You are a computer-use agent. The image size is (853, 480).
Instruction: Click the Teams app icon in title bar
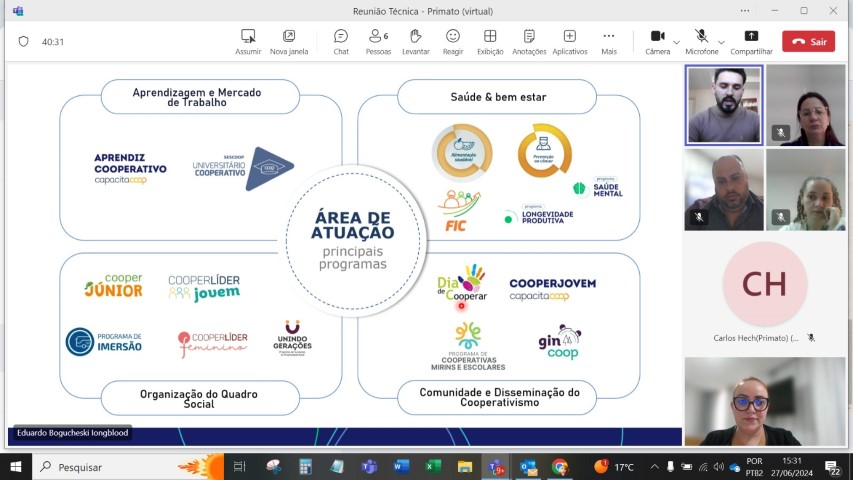tap(18, 11)
